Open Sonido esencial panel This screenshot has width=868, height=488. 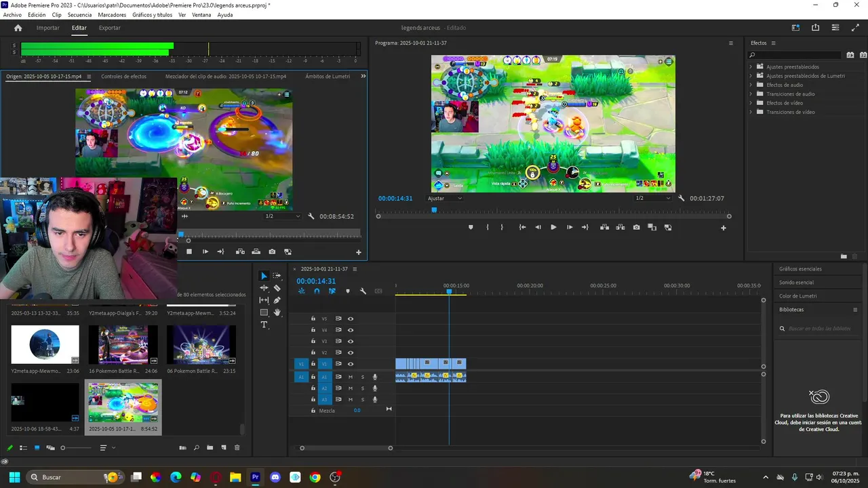coord(796,283)
